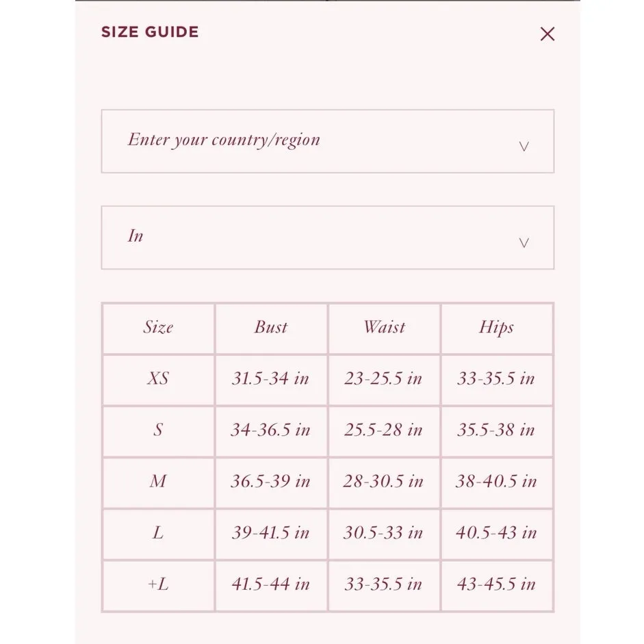Select the Waist column header
This screenshot has height=644, width=644.
tap(384, 327)
